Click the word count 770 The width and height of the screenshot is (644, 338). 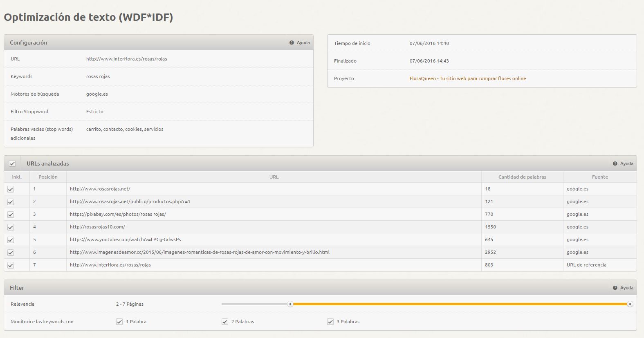tap(489, 214)
